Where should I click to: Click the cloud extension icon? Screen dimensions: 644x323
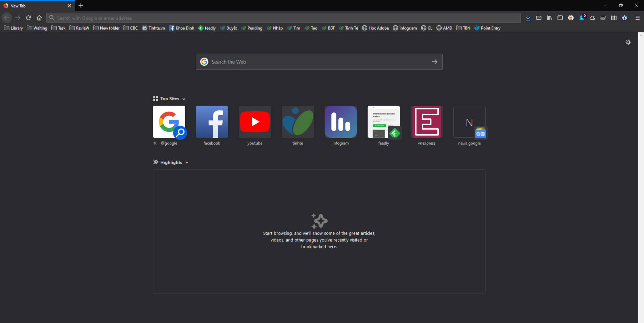click(x=592, y=18)
